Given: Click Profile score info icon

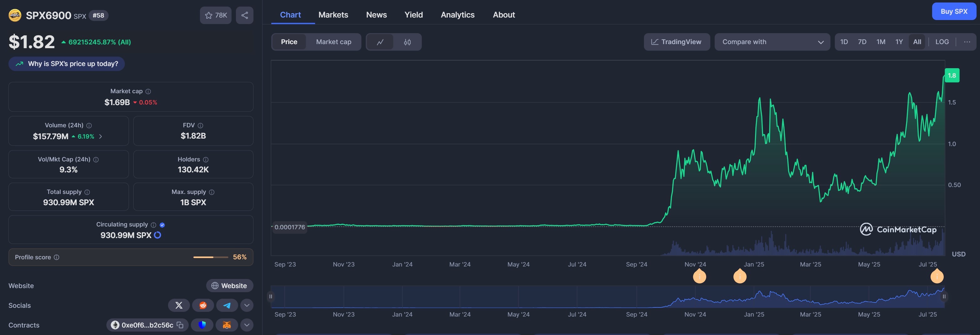Looking at the screenshot, I should point(57,257).
